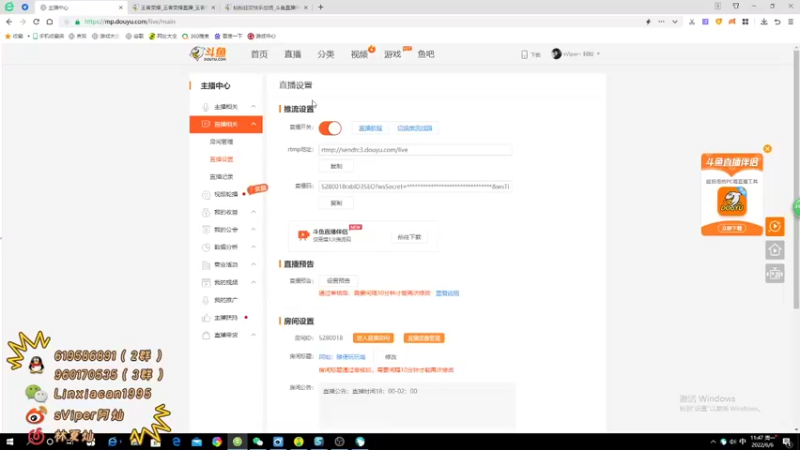Click the microphone icon for 主播相关
This screenshot has width=800, height=450.
coord(206,107)
